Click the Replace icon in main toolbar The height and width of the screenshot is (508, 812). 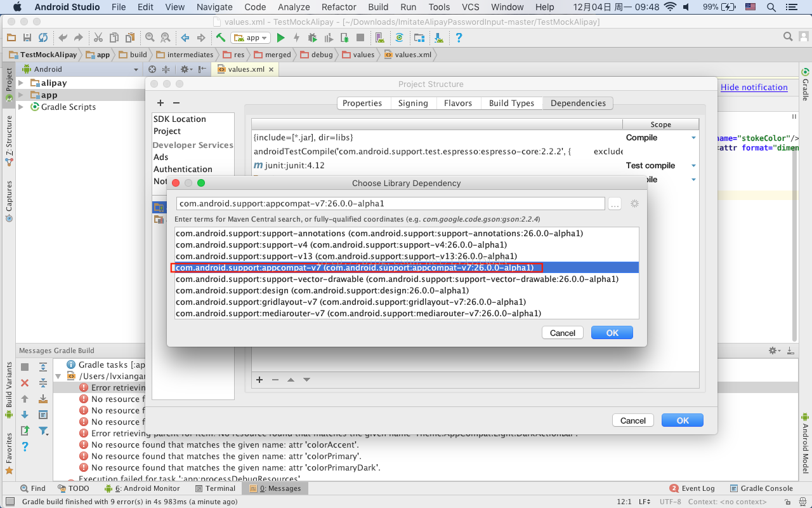[165, 37]
